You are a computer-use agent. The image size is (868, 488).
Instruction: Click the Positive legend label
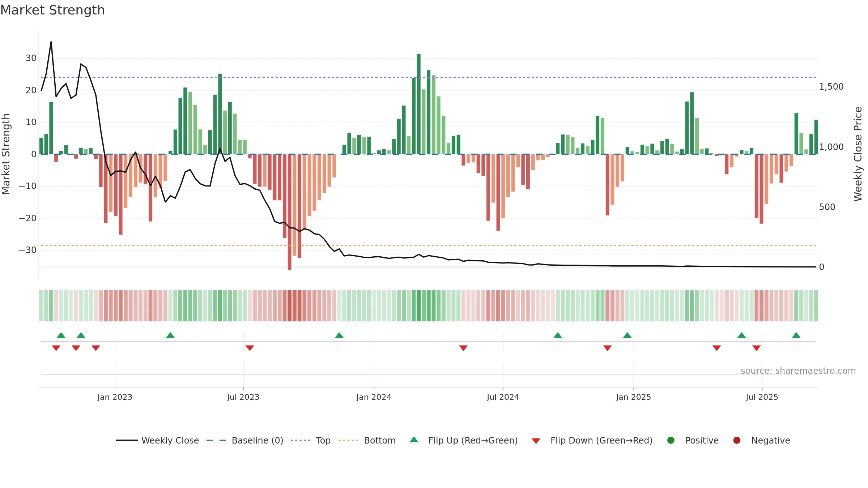click(702, 440)
